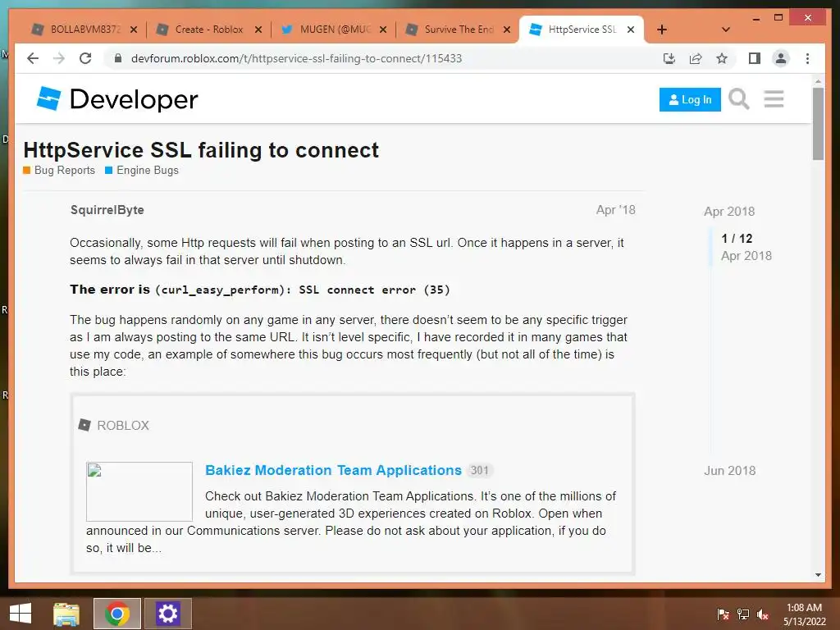This screenshot has width=840, height=630.
Task: Open Windows Start button
Action: click(x=21, y=614)
